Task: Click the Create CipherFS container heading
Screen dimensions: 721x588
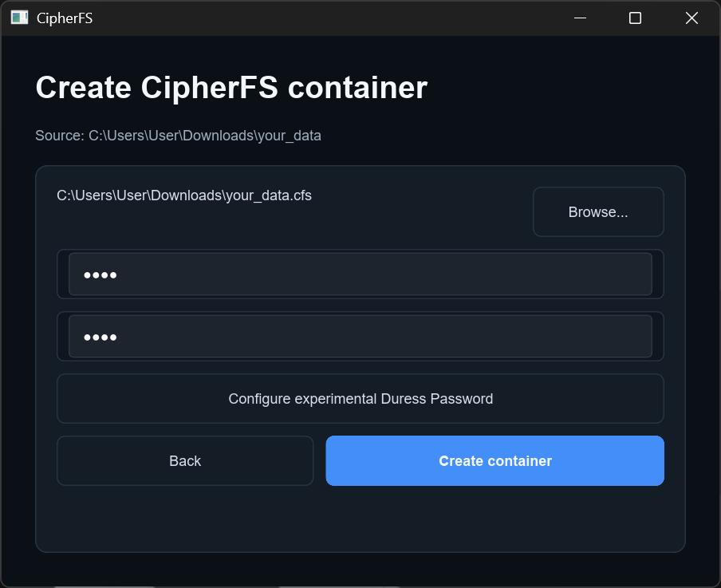Action: click(x=231, y=88)
